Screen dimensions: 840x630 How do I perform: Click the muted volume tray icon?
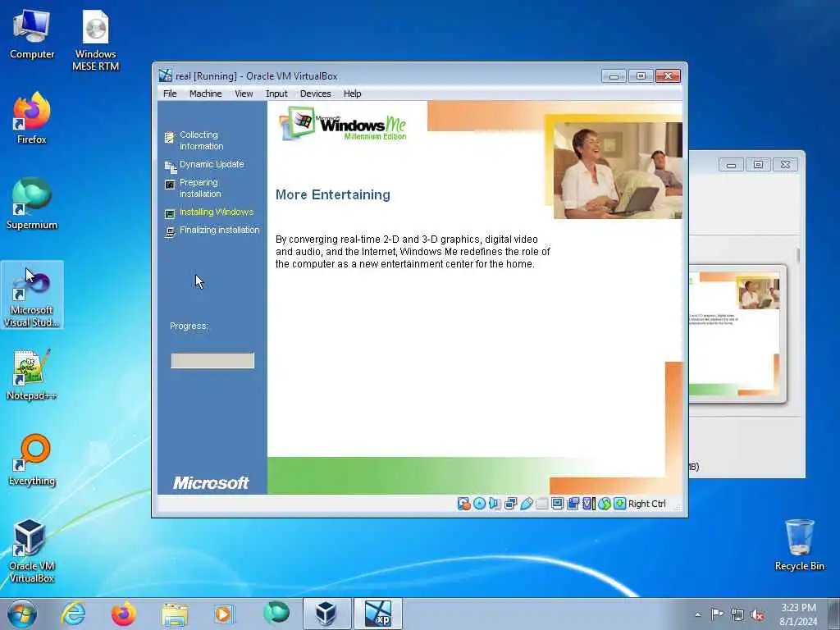tap(757, 614)
